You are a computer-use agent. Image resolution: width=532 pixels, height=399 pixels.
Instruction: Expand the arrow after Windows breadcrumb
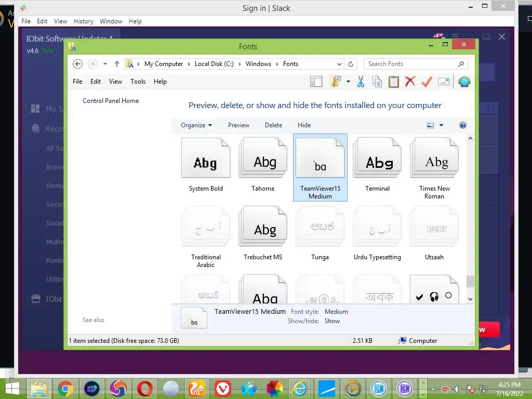point(277,64)
